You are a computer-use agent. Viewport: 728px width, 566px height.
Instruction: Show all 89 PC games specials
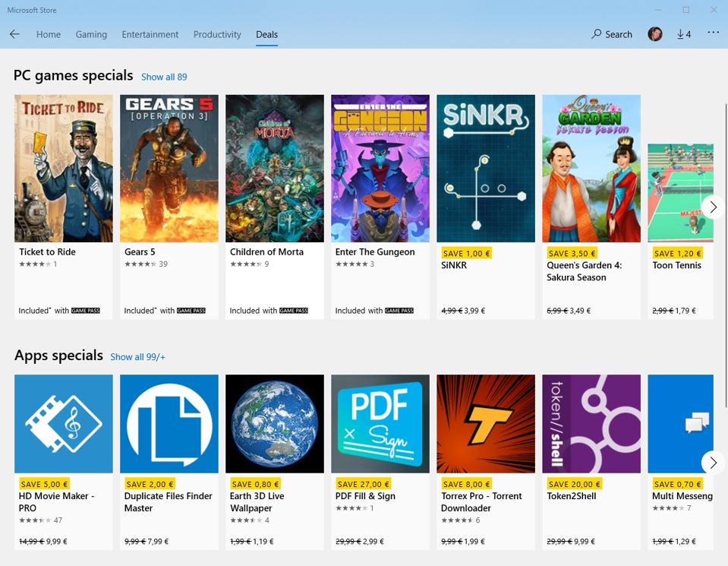[164, 77]
